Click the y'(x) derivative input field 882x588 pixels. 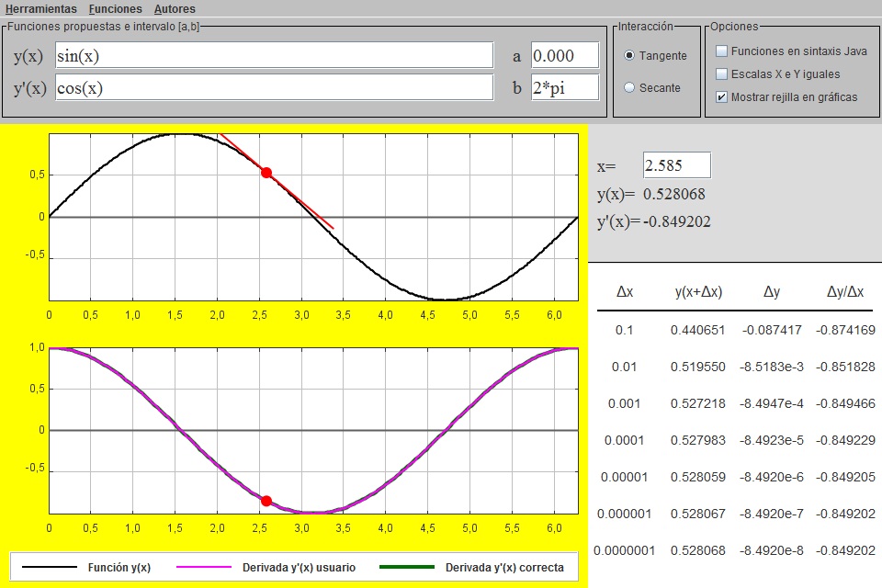[274, 87]
